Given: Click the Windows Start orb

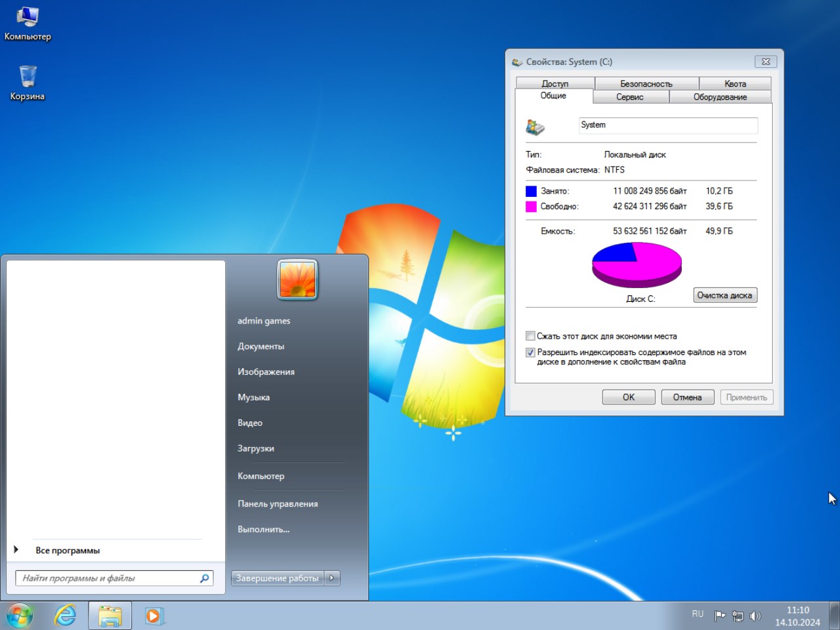Looking at the screenshot, I should coord(20,616).
